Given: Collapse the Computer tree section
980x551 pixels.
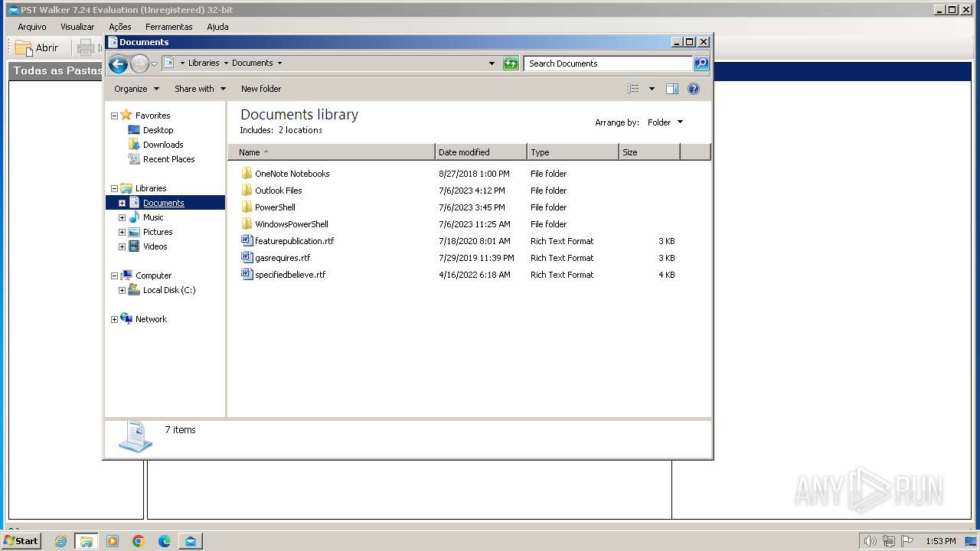Looking at the screenshot, I should pyautogui.click(x=114, y=276).
